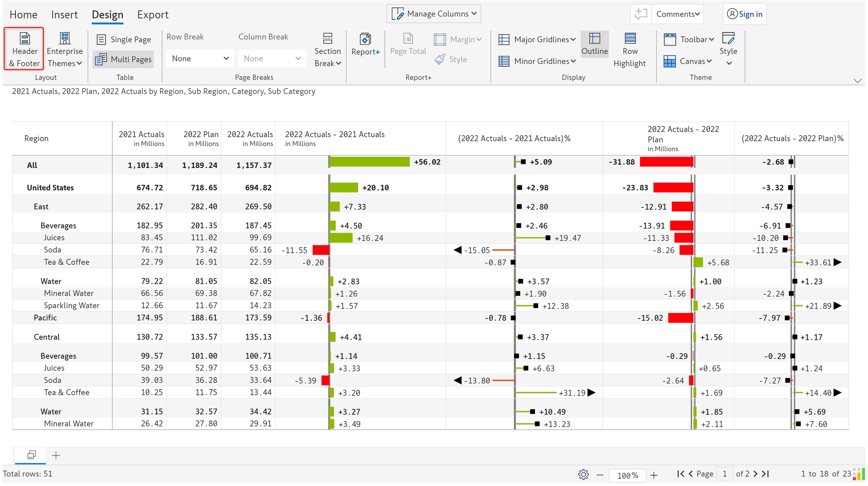Viewport: 868px width, 486px height.
Task: Click the Header & Footer icon
Action: [x=24, y=39]
